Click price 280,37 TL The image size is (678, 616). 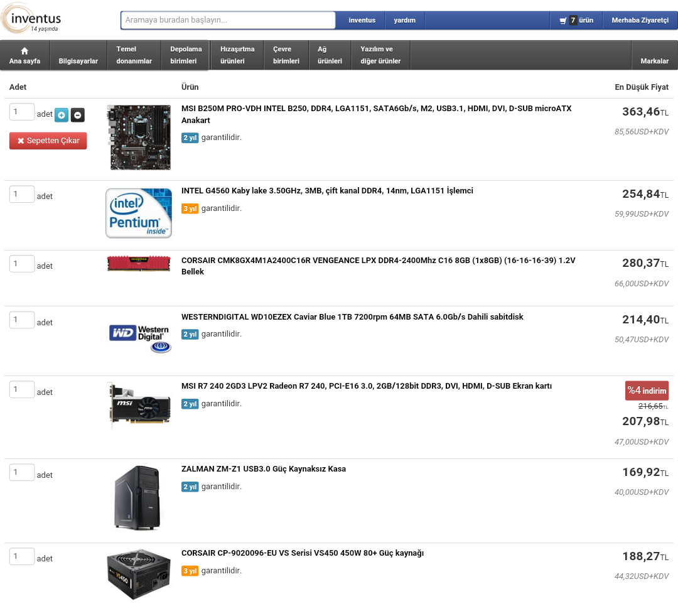(x=645, y=263)
